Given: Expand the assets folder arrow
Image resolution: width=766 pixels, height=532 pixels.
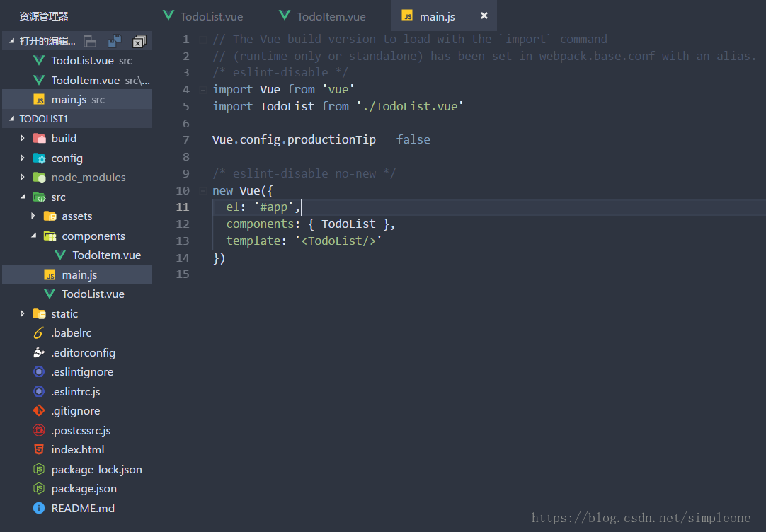Looking at the screenshot, I should click(x=33, y=216).
